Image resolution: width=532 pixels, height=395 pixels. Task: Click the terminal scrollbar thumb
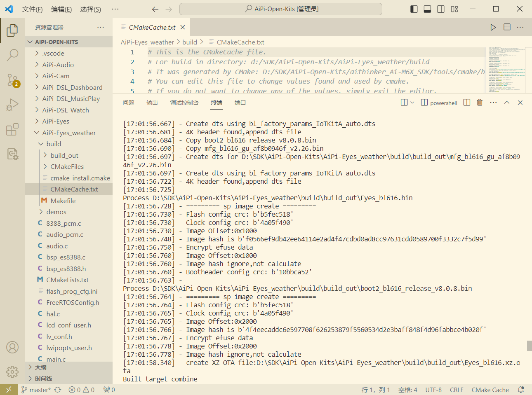(530, 346)
